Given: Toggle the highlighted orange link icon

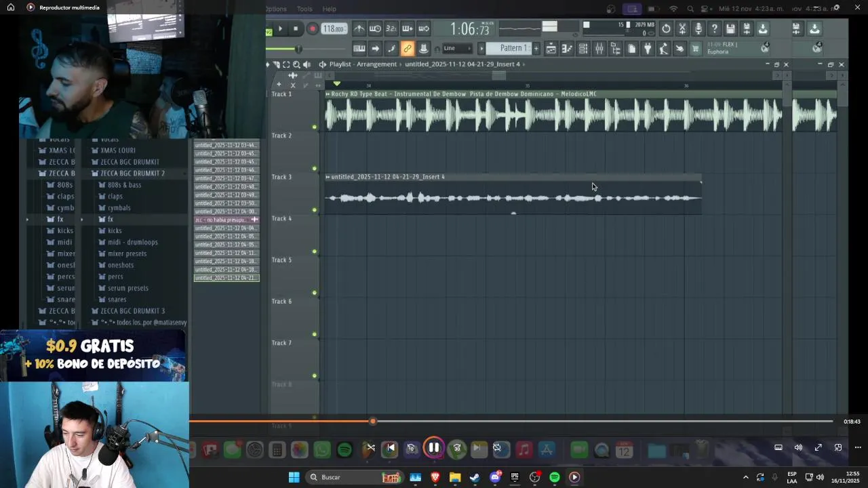Looking at the screenshot, I should (407, 48).
